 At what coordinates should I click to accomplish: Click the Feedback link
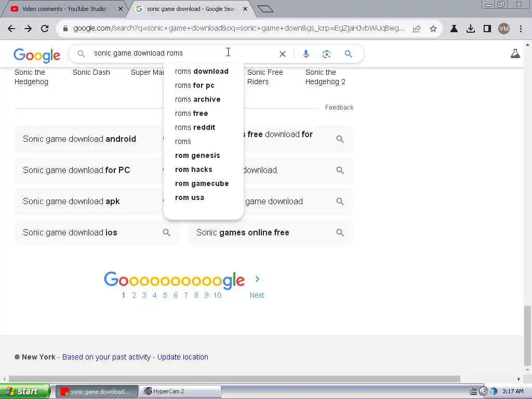click(339, 108)
